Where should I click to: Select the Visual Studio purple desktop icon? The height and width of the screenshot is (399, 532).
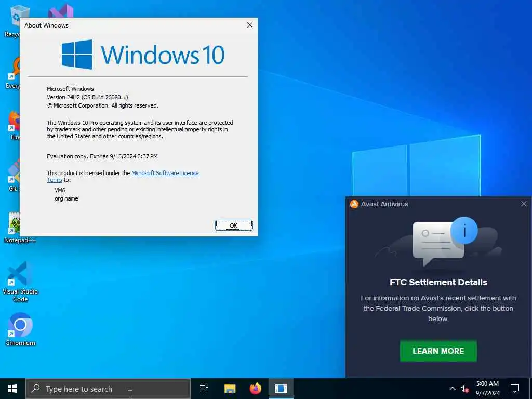pyautogui.click(x=60, y=11)
